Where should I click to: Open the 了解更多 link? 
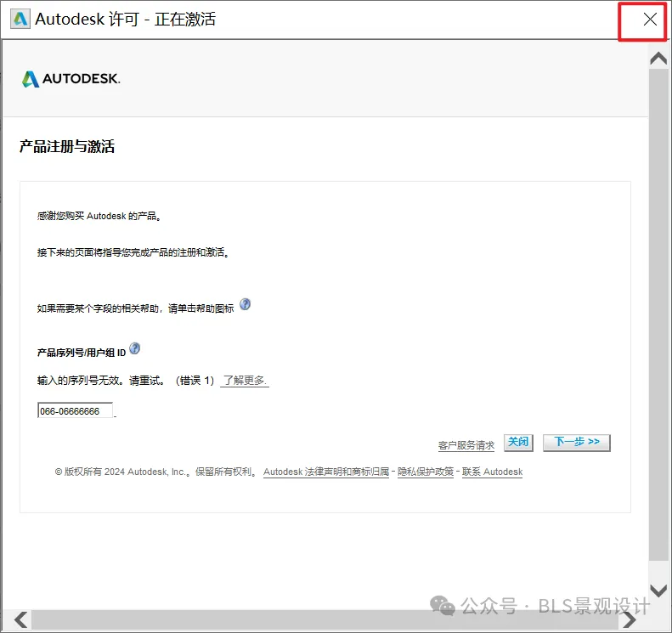tap(245, 381)
